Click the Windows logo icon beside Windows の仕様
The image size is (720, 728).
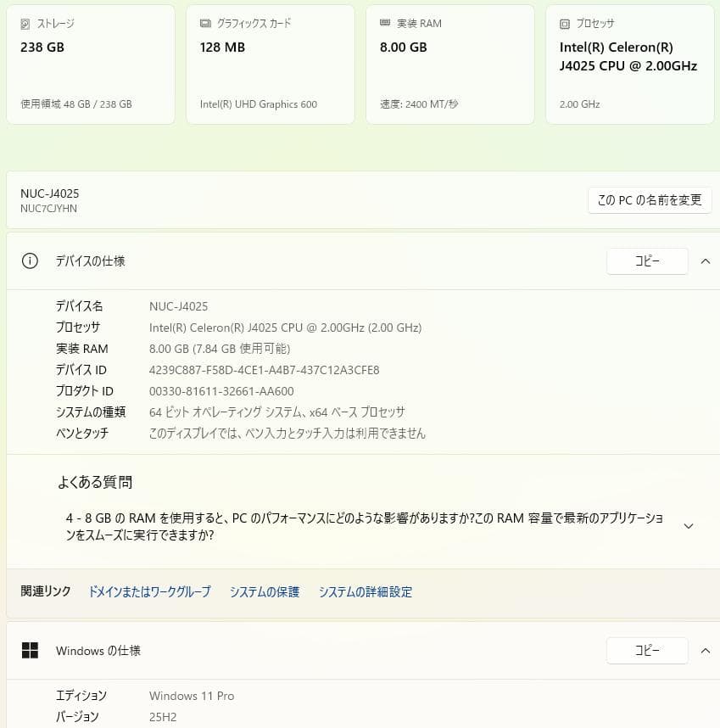[31, 651]
